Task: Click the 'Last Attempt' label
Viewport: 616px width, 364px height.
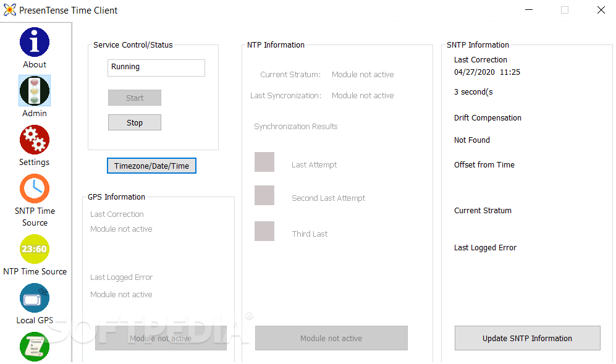Action: coord(314,165)
